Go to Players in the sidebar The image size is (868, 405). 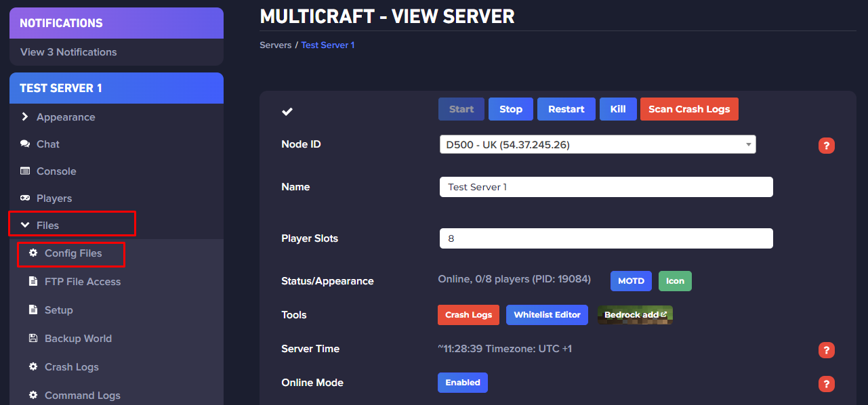54,198
